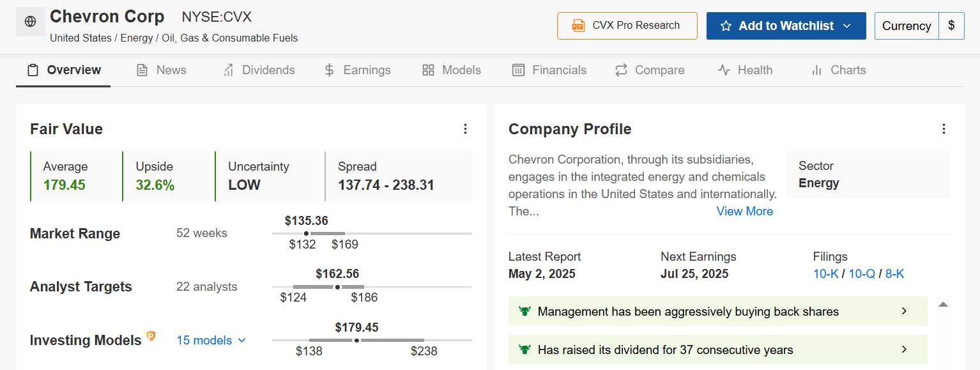
Task: Click the $179.45 investing models label
Action: click(356, 328)
